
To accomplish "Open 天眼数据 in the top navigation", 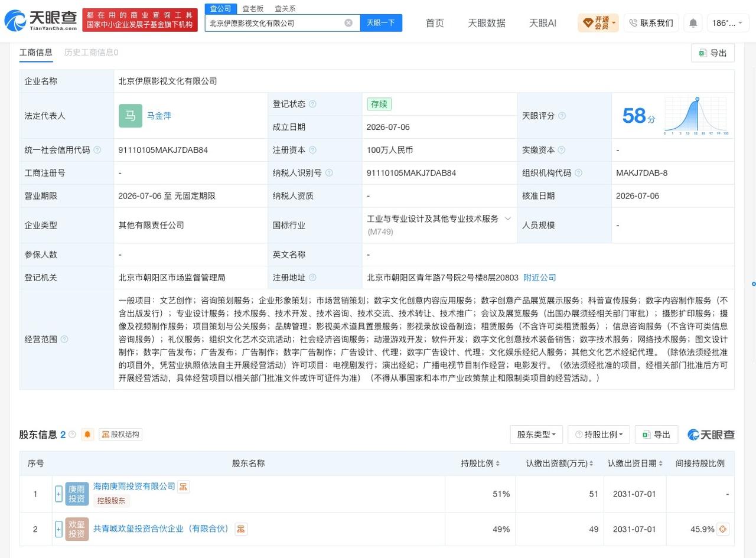I will pos(487,23).
